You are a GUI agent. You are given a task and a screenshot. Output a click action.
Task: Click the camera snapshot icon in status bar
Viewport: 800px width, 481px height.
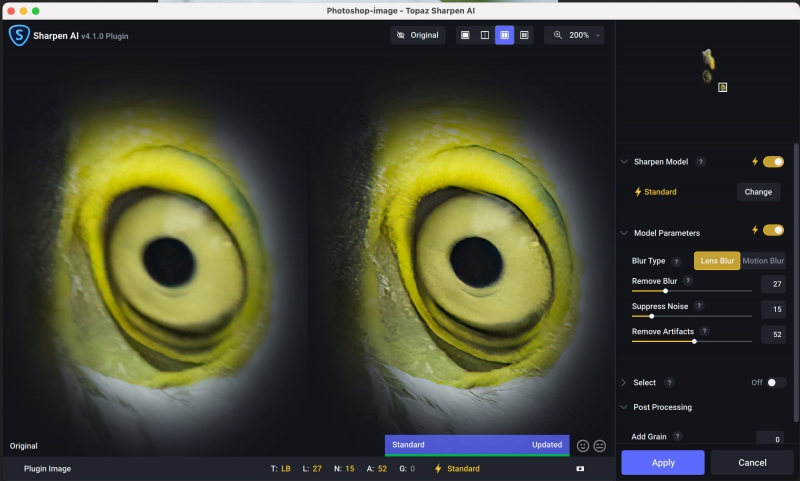[x=580, y=469]
